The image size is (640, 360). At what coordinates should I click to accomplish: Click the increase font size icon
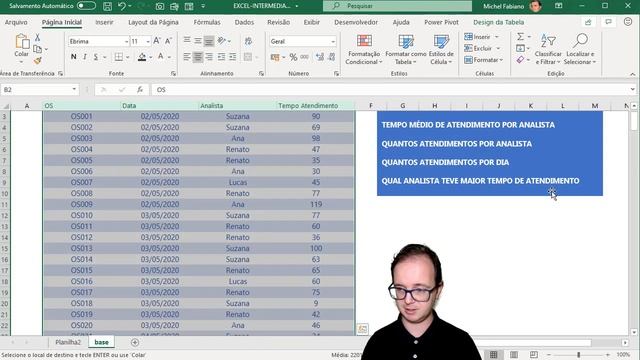pos(157,41)
